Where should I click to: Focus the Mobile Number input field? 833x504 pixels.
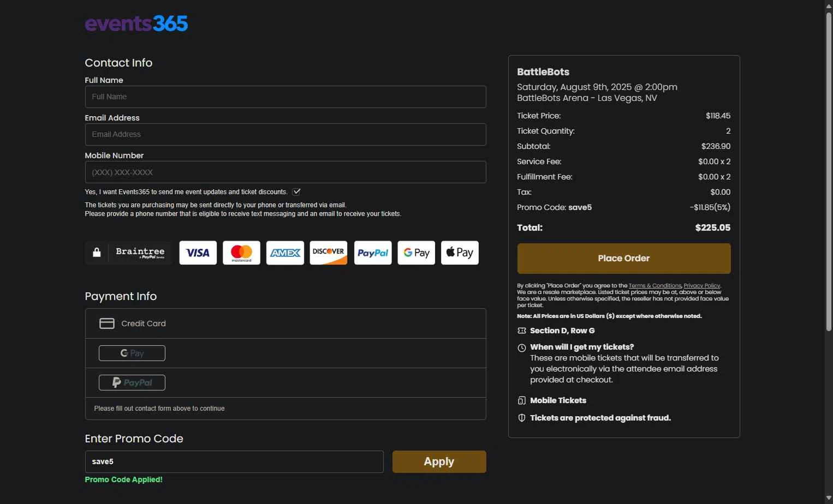[285, 172]
